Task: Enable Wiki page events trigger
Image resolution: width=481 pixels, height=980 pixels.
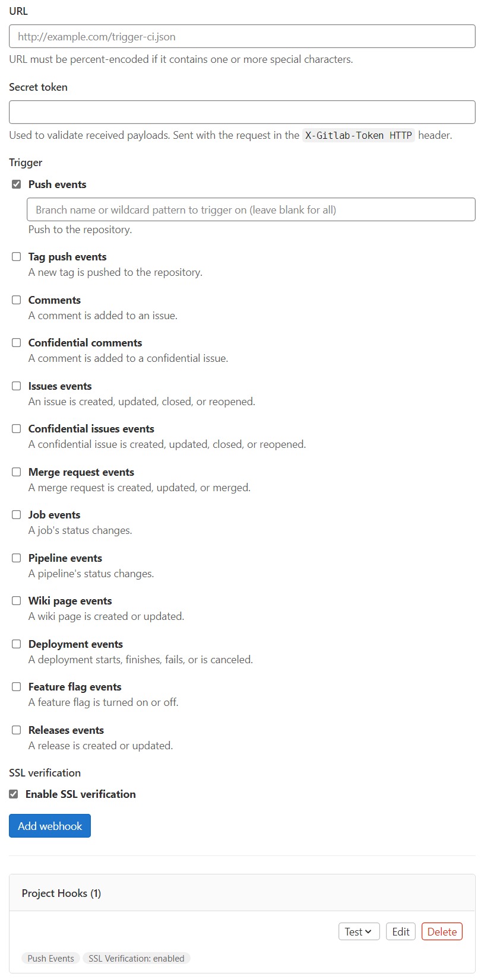Action: [x=16, y=600]
